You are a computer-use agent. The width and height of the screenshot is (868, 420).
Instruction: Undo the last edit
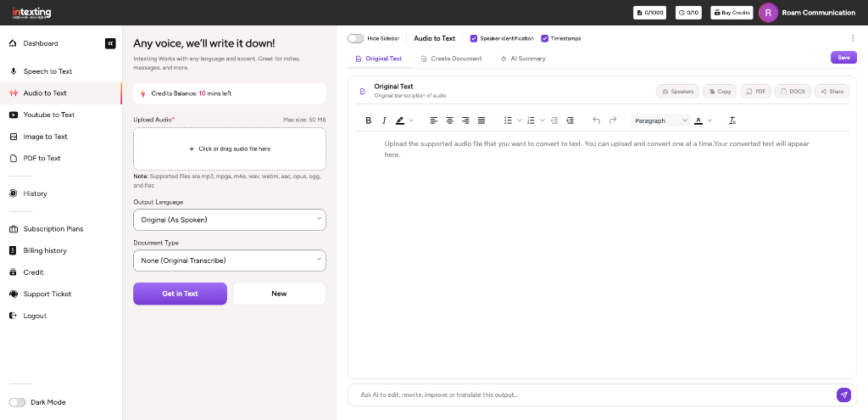(x=596, y=120)
